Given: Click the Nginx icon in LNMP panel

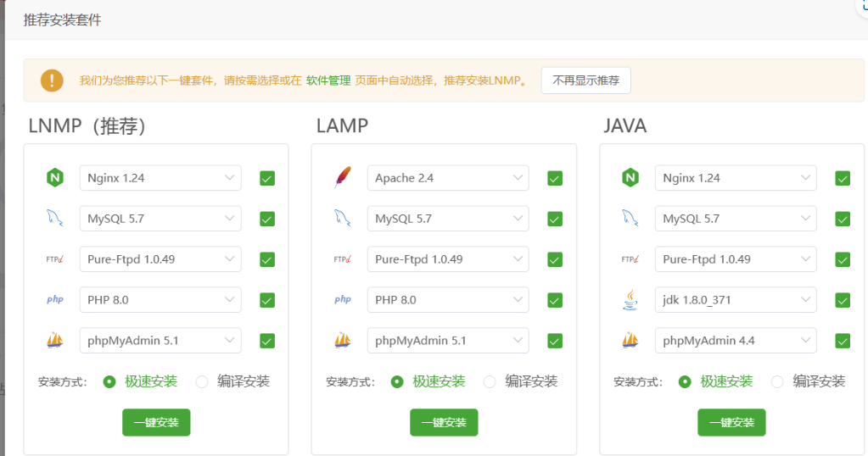Looking at the screenshot, I should click(55, 178).
